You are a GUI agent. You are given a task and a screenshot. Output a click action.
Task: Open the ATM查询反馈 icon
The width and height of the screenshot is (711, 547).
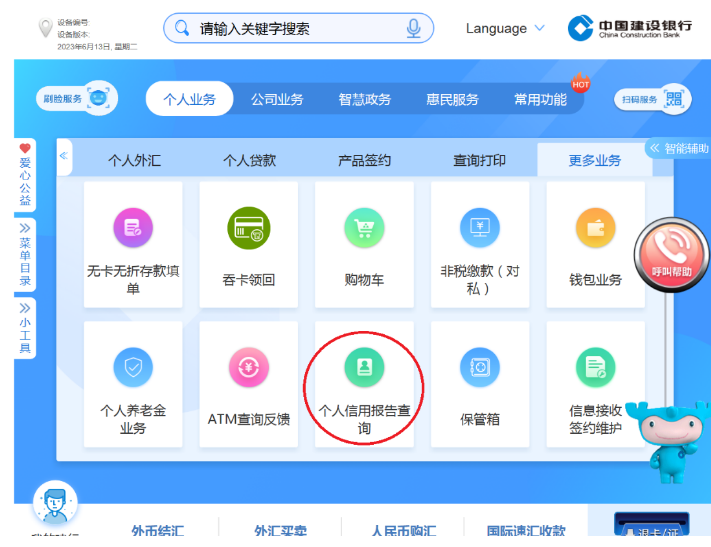pyautogui.click(x=248, y=368)
